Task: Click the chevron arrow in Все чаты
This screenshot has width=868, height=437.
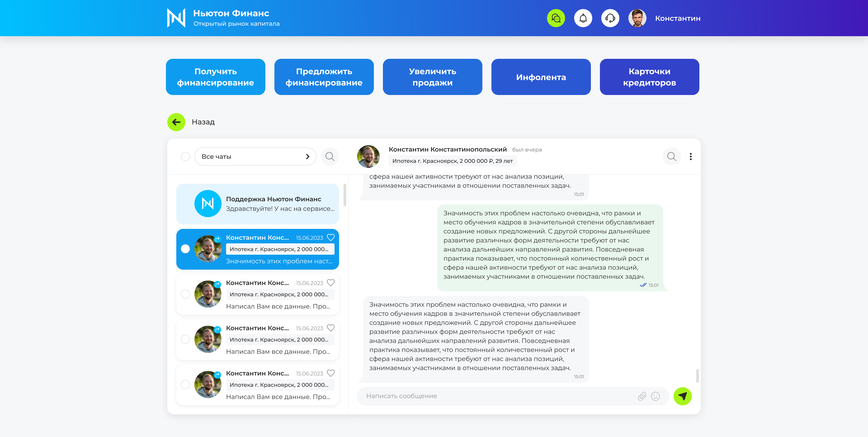Action: pyautogui.click(x=307, y=157)
